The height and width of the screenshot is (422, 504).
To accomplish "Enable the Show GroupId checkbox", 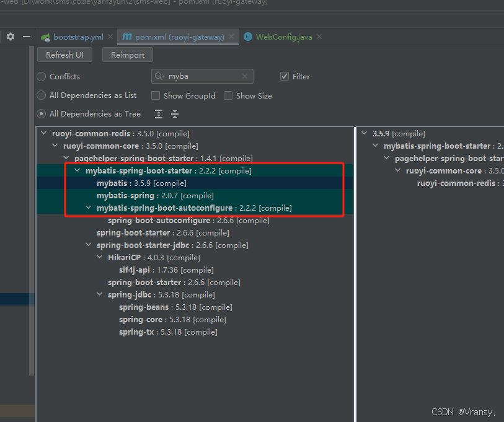I will tap(156, 95).
